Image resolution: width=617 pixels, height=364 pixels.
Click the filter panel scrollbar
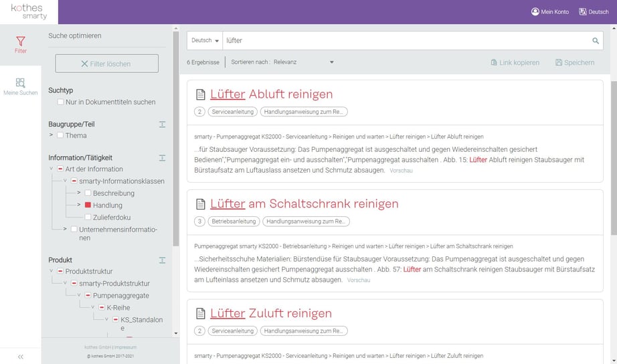click(176, 138)
